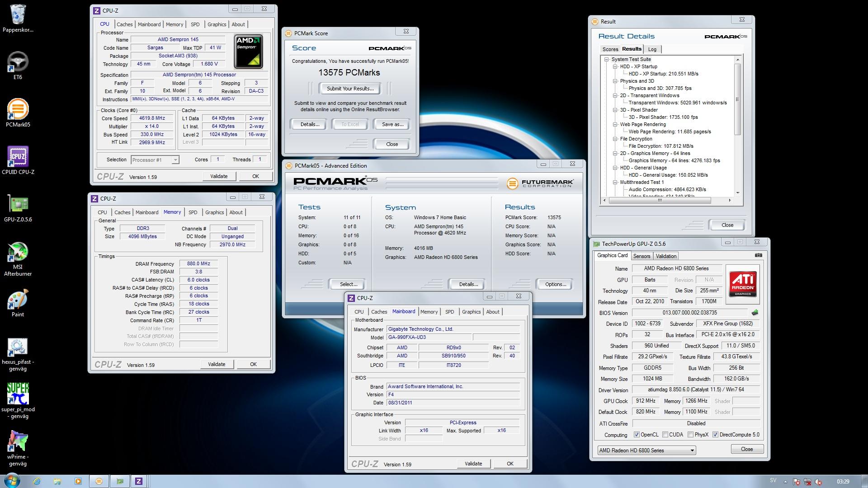The width and height of the screenshot is (868, 488).
Task: Toggle the OpenCL checkbox in GPU-Z
Action: tap(637, 435)
